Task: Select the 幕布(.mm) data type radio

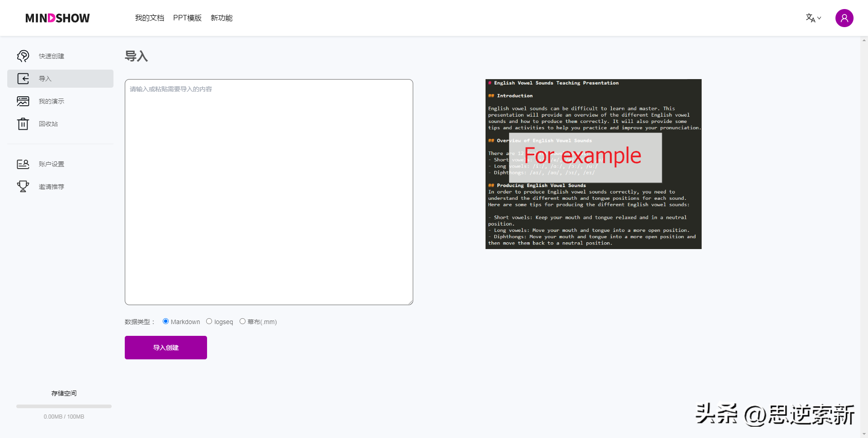Action: pyautogui.click(x=242, y=321)
